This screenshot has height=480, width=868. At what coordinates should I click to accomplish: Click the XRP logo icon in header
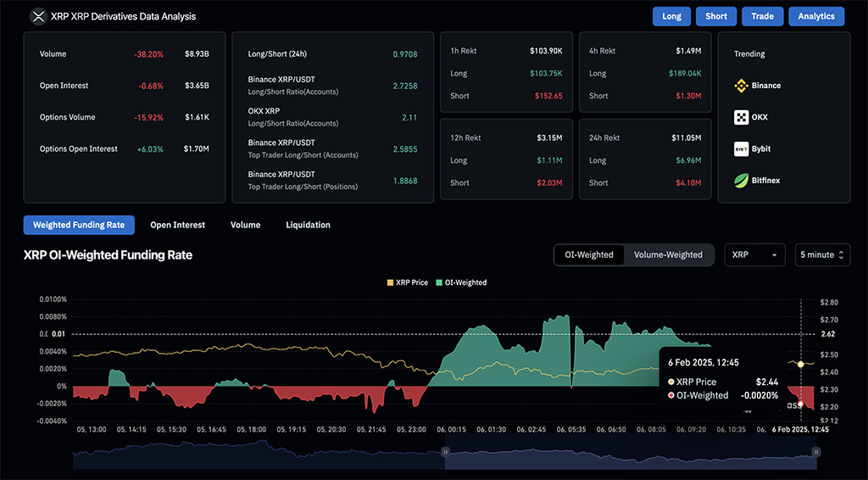(38, 17)
